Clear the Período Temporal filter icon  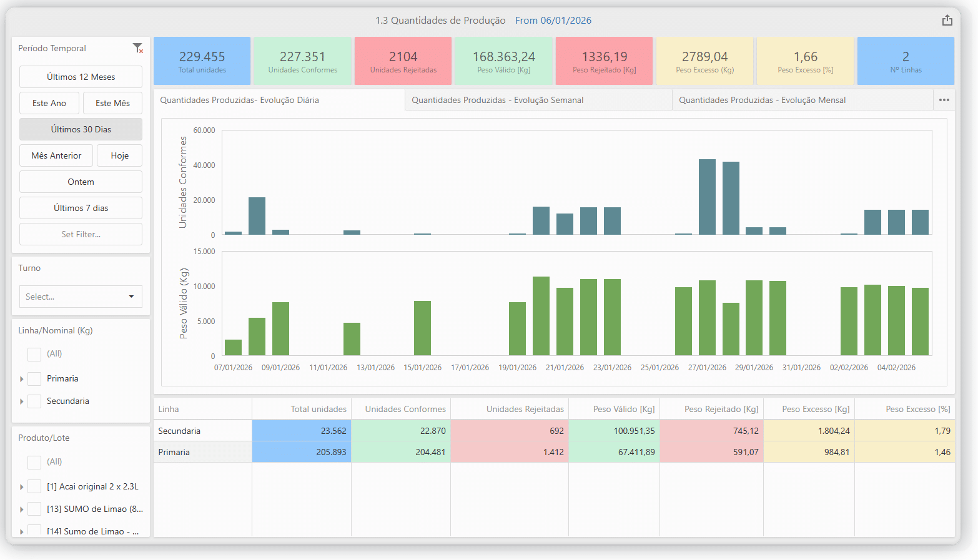coord(138,48)
